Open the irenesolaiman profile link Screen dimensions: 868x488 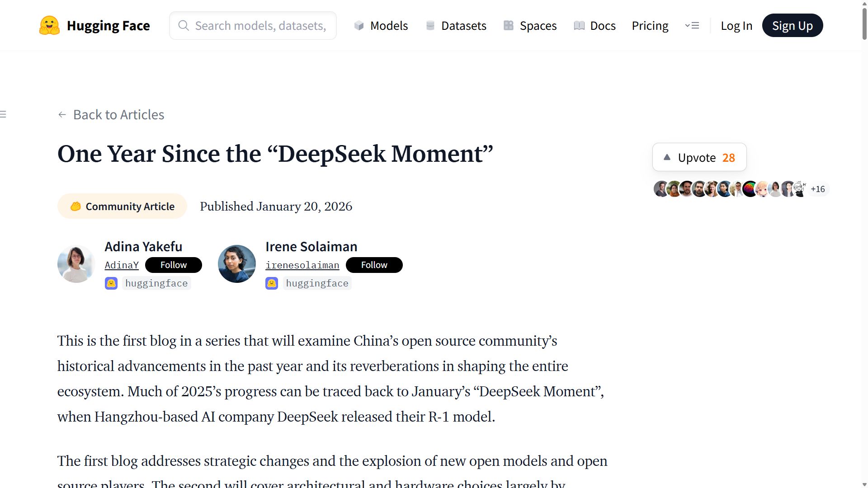pos(302,265)
